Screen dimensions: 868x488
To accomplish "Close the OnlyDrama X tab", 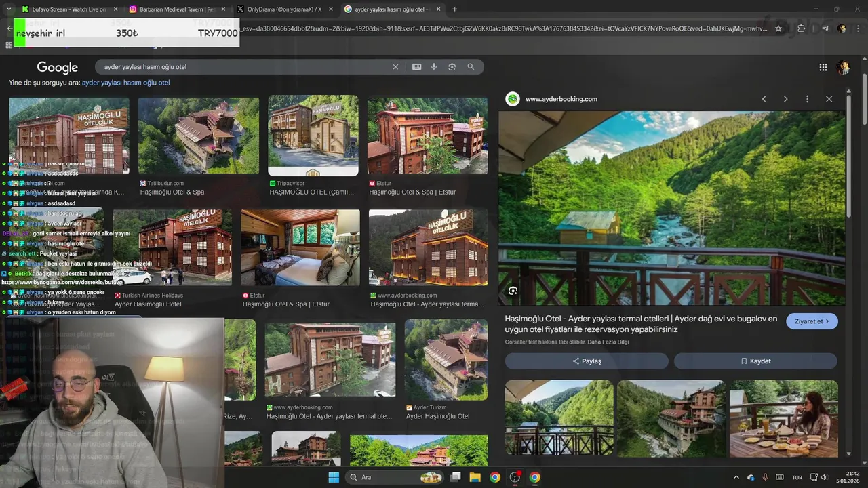I will 331,9.
